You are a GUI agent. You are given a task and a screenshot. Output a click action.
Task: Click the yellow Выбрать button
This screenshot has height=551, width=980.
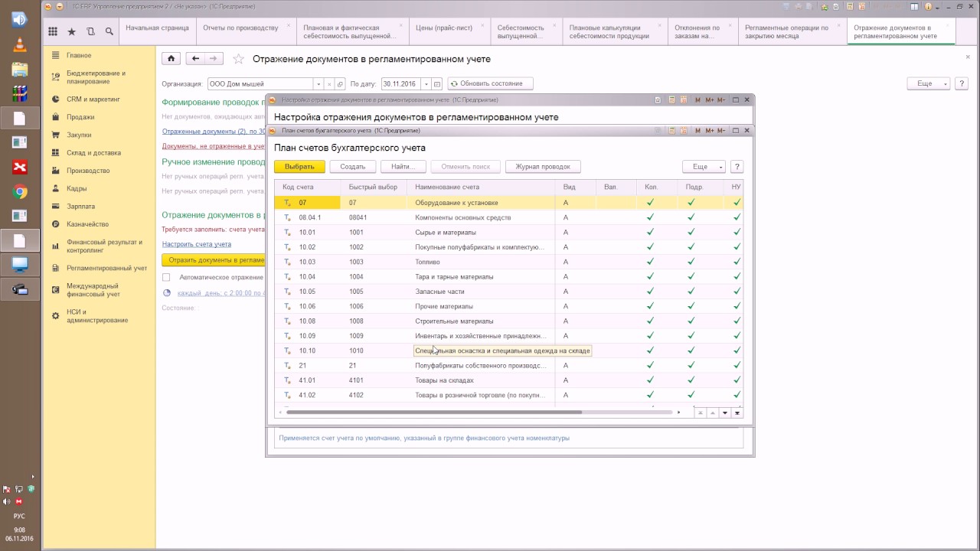(x=299, y=166)
